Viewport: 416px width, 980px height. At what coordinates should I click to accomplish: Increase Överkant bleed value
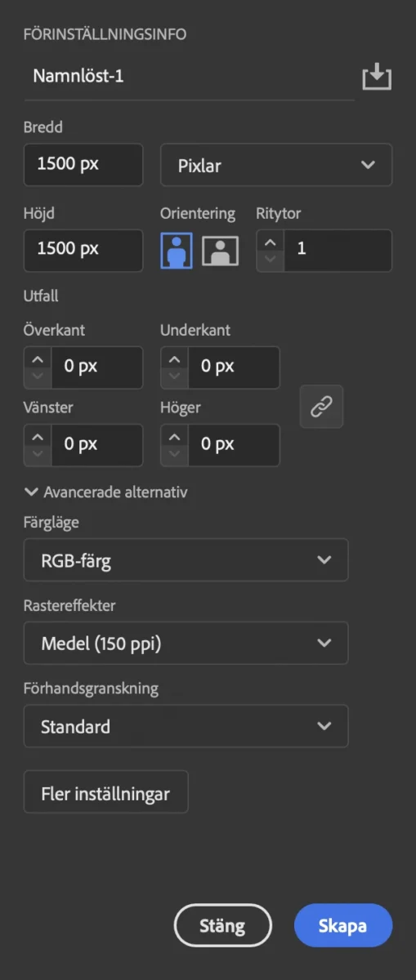(x=38, y=358)
